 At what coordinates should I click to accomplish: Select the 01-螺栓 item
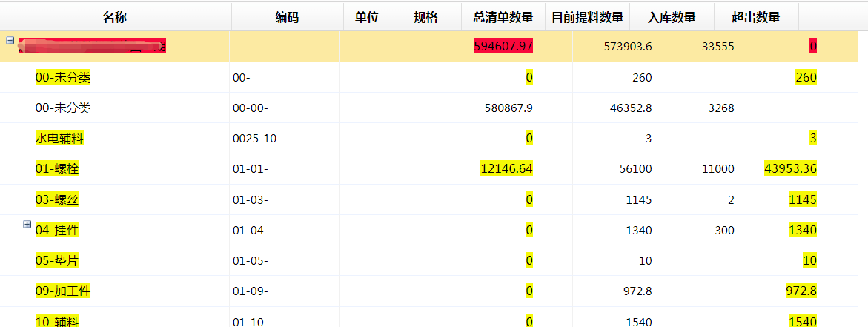pos(57,169)
